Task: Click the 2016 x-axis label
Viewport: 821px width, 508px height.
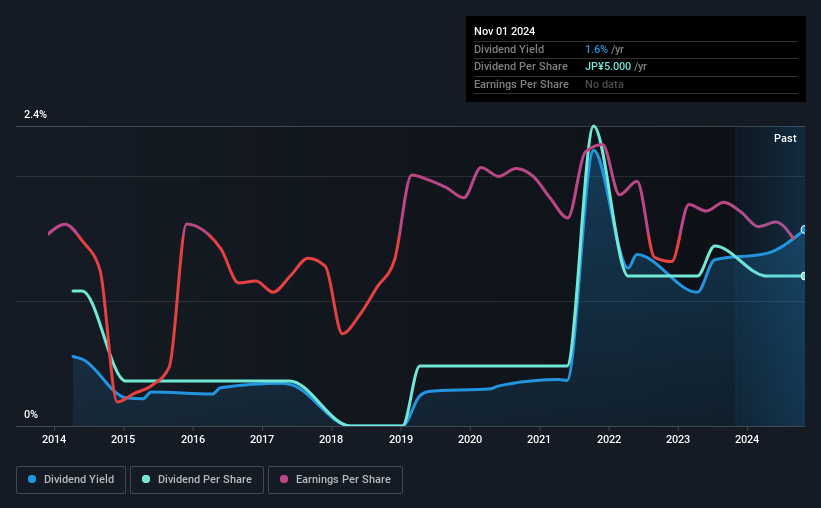Action: click(193, 439)
